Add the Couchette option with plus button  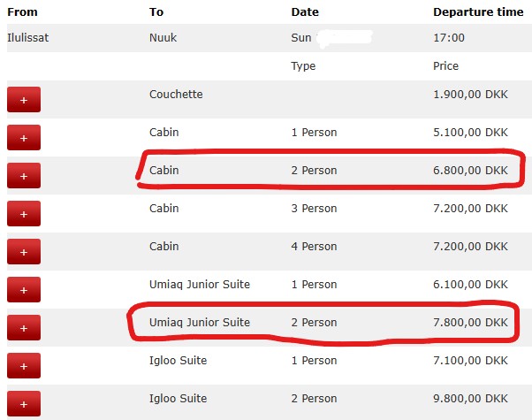click(x=24, y=100)
